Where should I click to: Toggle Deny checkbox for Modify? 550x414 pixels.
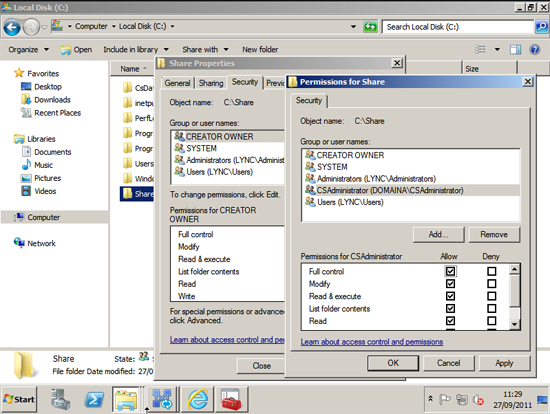point(491,283)
